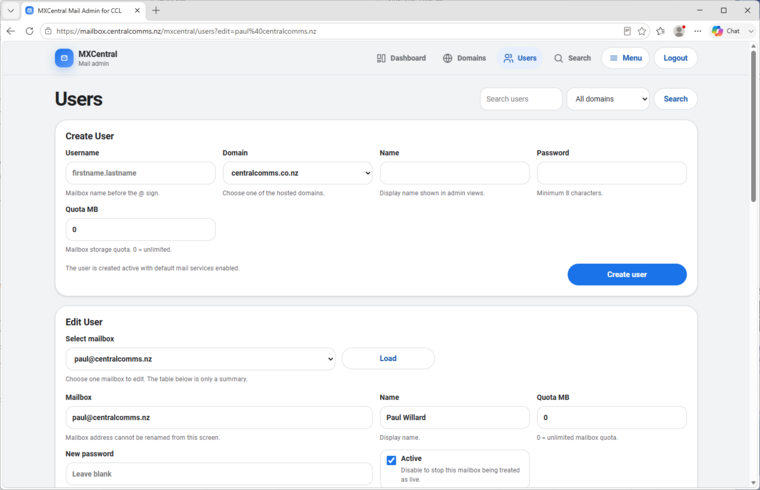760x490 pixels.
Task: Open the Menu button
Action: click(x=625, y=58)
